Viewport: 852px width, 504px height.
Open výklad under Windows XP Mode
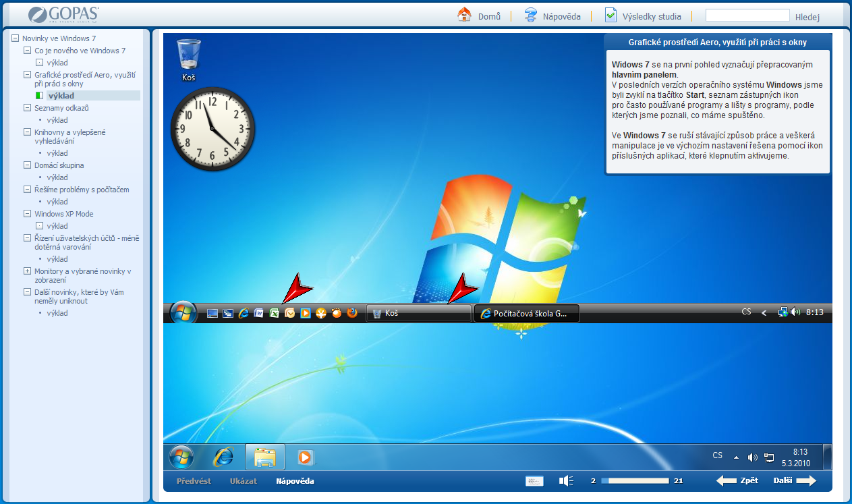[57, 226]
